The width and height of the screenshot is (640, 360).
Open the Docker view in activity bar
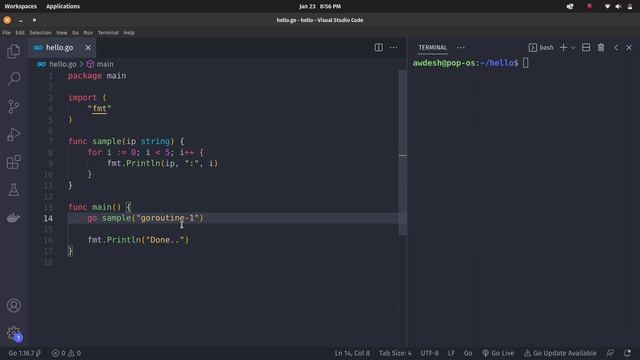click(13, 218)
